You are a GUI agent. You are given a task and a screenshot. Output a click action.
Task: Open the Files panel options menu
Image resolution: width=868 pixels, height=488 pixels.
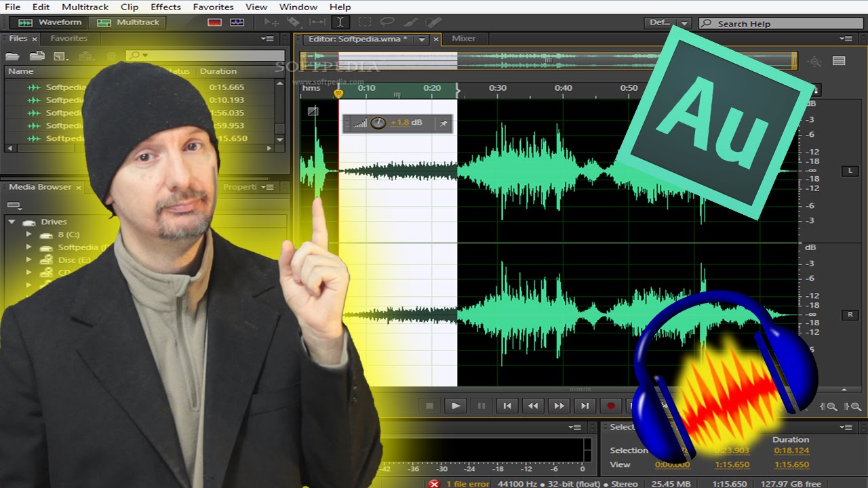[267, 39]
